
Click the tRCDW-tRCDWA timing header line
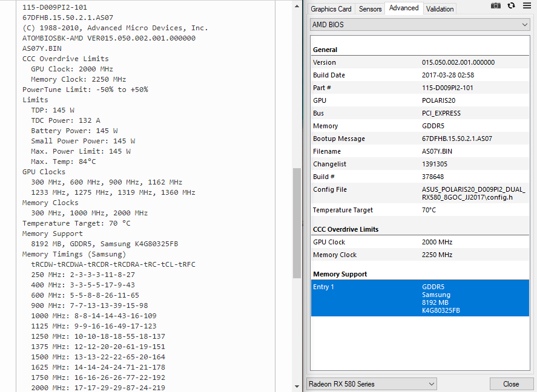click(113, 264)
